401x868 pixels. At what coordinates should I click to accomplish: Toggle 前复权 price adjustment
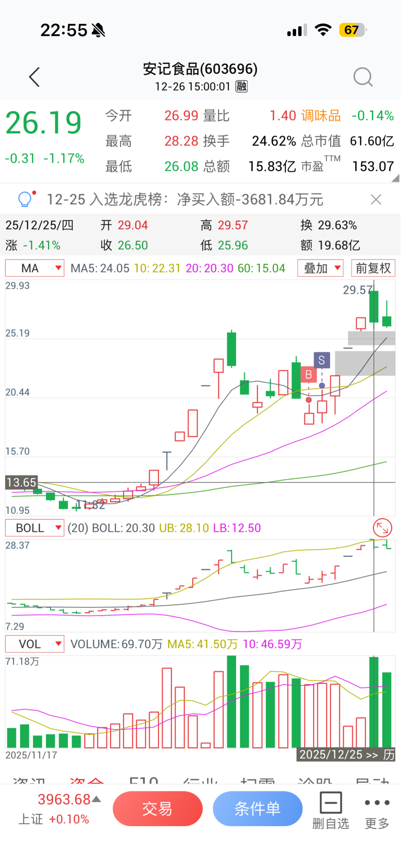(373, 268)
